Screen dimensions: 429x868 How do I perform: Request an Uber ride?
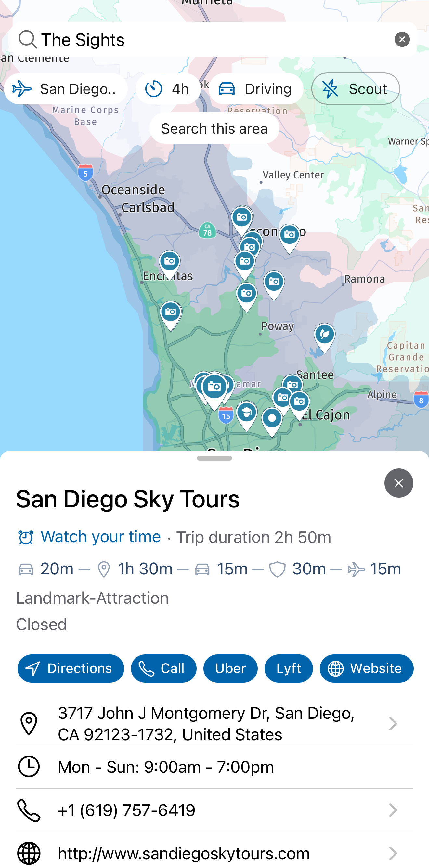tap(230, 668)
